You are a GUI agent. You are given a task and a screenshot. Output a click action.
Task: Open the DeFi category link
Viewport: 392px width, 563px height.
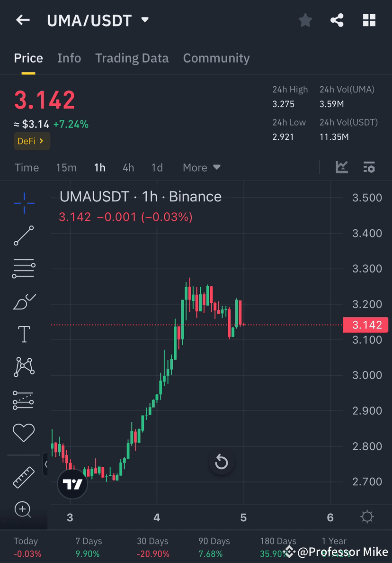31,141
